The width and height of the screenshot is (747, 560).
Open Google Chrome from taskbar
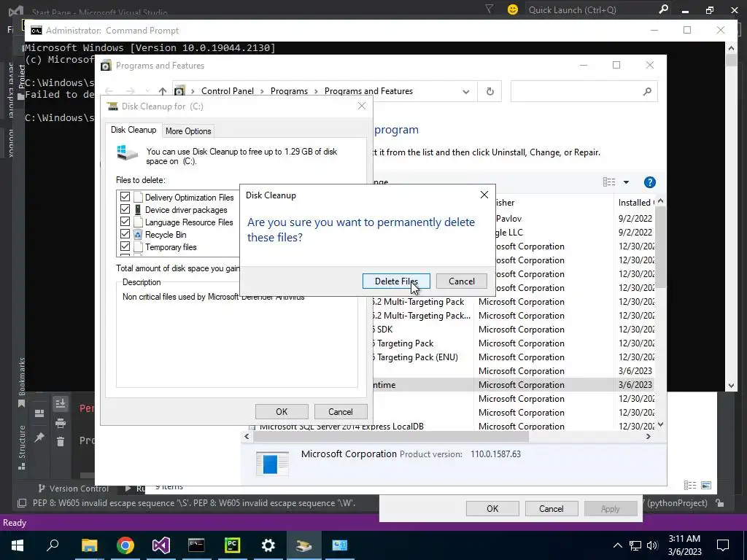pos(125,545)
